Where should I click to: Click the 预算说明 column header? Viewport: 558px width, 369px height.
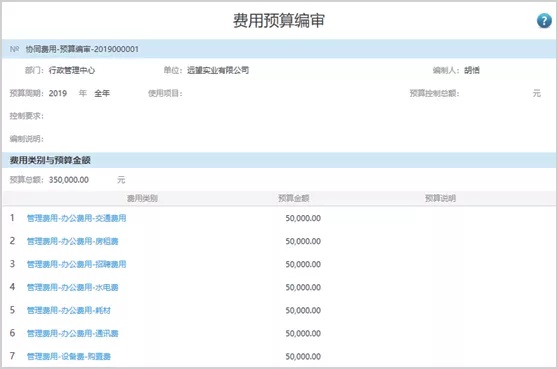pos(441,198)
